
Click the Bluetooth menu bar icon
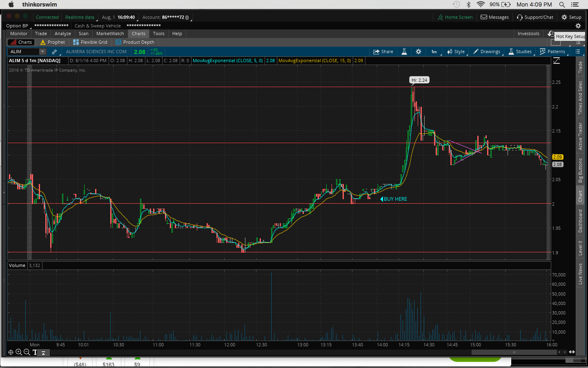469,4
